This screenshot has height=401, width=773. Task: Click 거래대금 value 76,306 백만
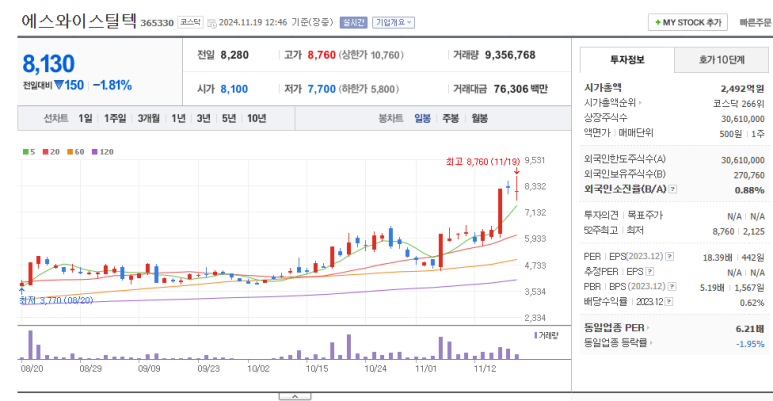[x=521, y=89]
